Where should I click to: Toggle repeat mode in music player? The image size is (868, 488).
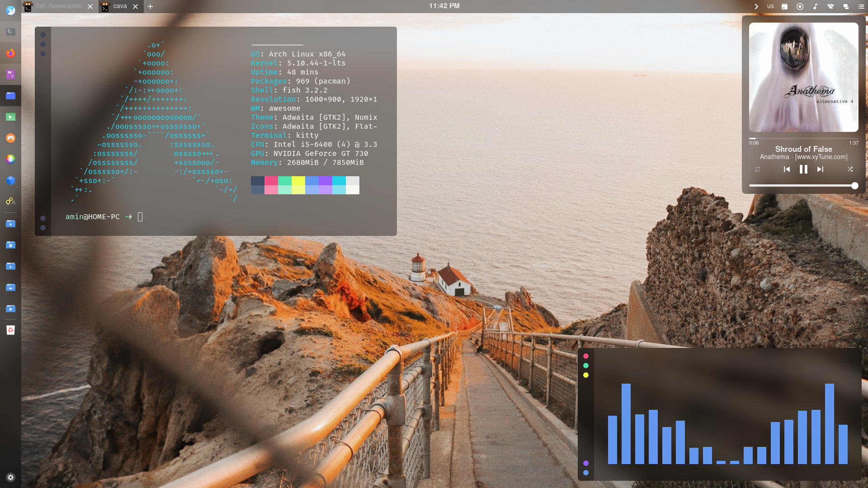pyautogui.click(x=757, y=169)
